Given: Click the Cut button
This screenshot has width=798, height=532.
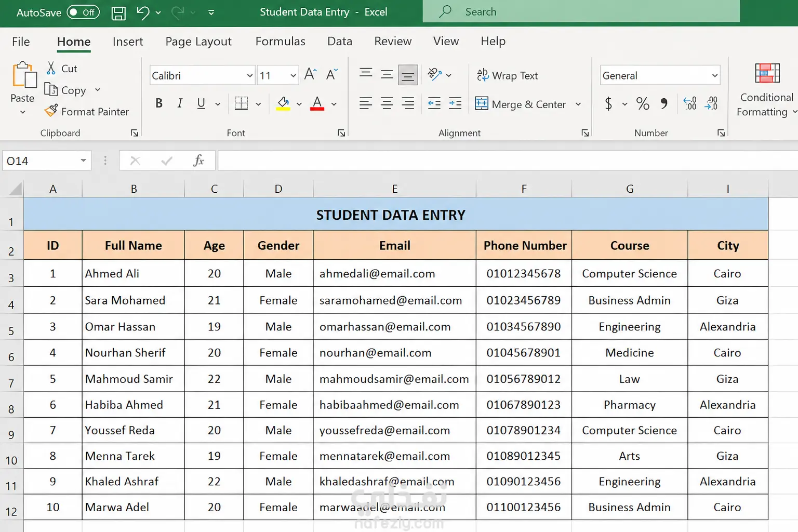Looking at the screenshot, I should (x=62, y=69).
